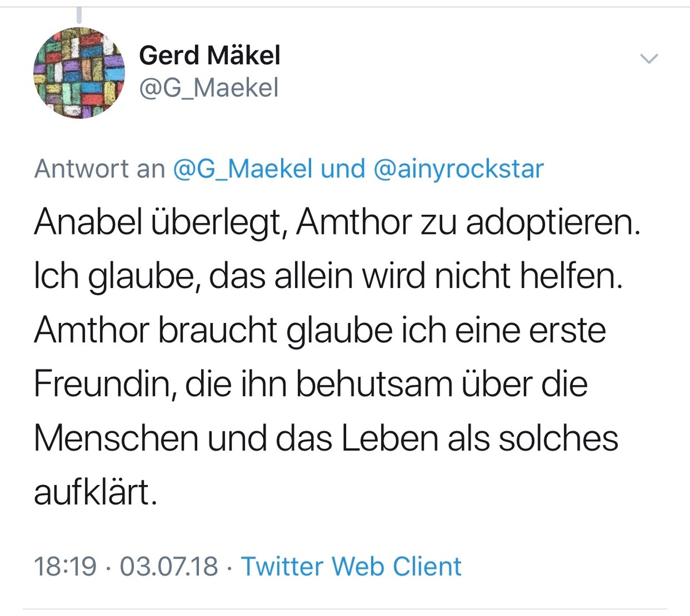Expand the tweet options chevron
Image resolution: width=690 pixels, height=616 pixels.
649,59
